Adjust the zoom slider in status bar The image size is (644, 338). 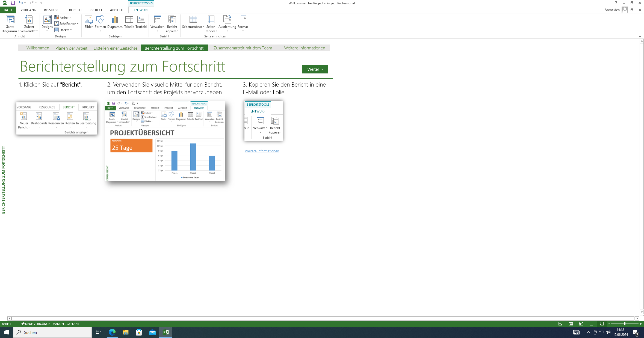tap(625, 324)
